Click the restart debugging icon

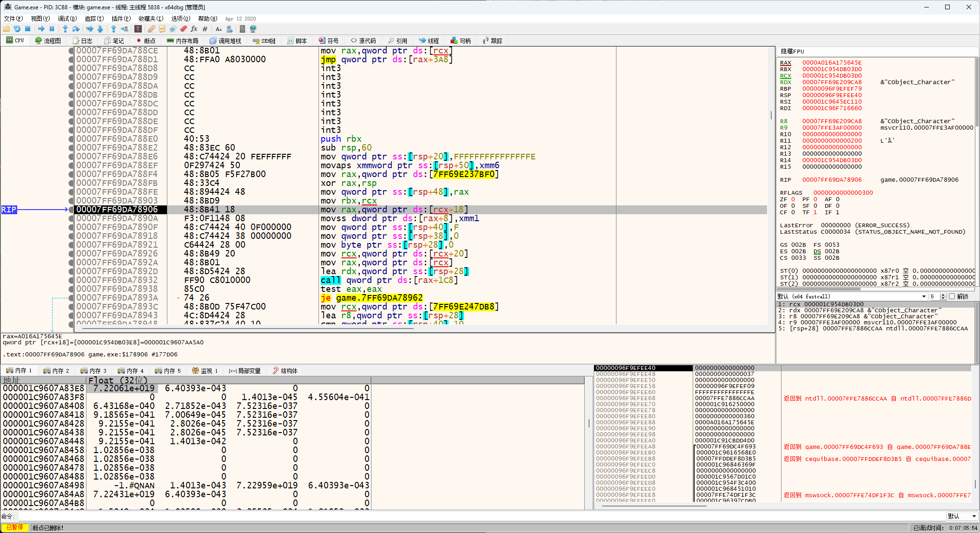[x=17, y=29]
